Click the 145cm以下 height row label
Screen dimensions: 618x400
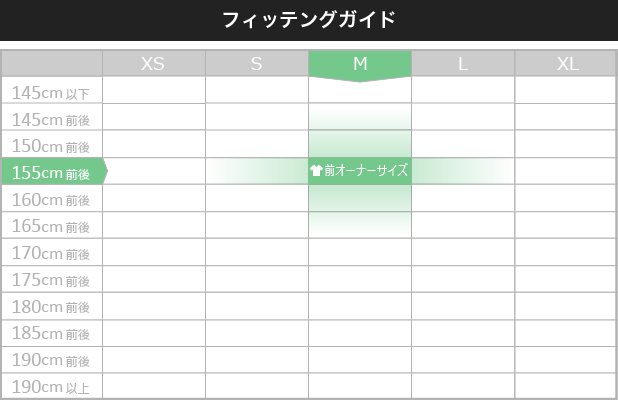click(x=52, y=90)
